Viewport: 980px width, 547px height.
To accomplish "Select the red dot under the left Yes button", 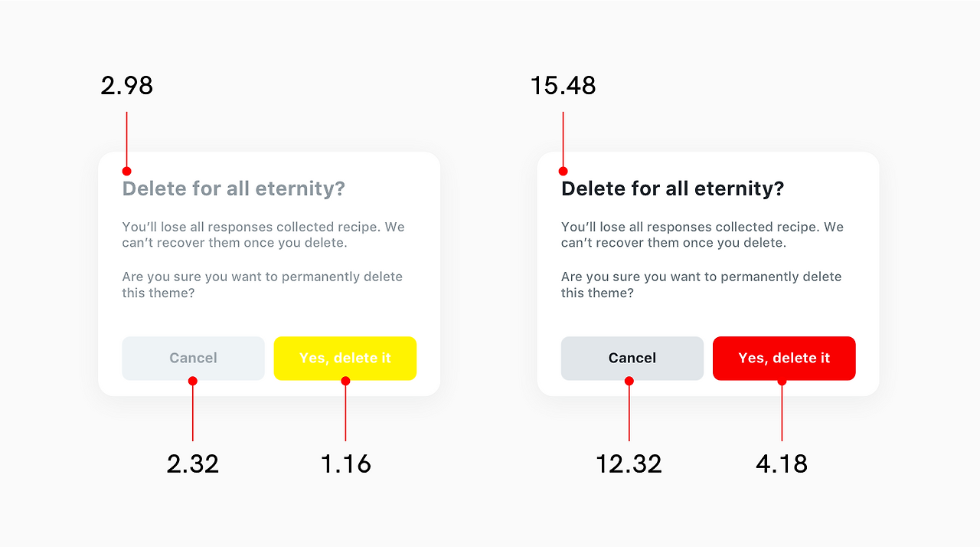I will [345, 380].
